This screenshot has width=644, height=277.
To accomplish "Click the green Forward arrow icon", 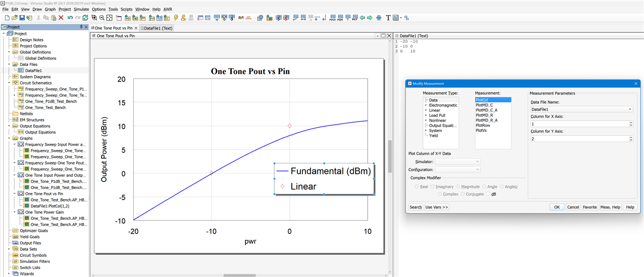I will click(370, 18).
